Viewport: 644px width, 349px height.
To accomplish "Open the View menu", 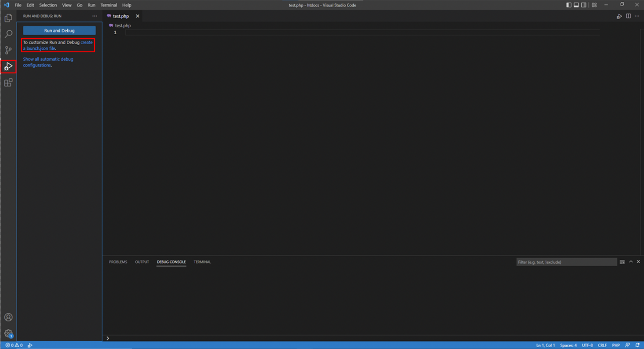I will click(x=67, y=5).
